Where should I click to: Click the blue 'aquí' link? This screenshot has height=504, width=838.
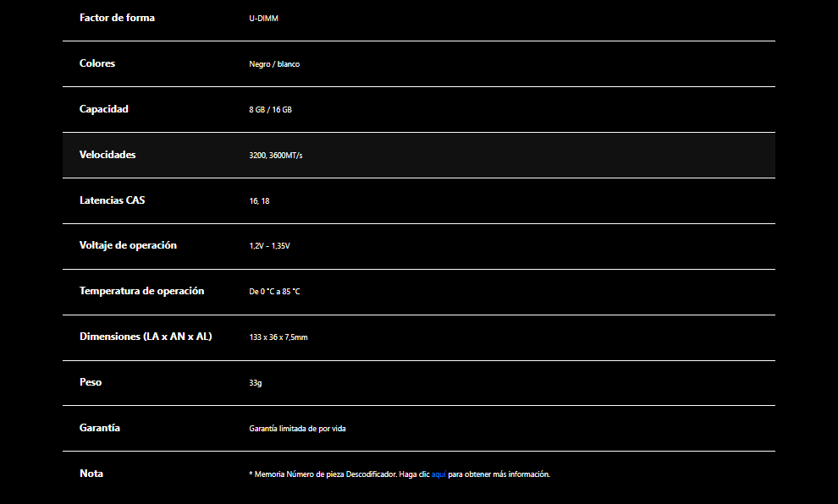pos(438,474)
